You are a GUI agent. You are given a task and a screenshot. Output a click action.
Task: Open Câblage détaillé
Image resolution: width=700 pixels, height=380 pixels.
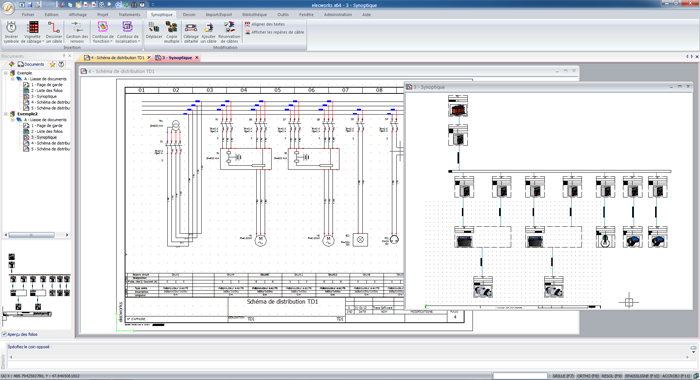pyautogui.click(x=191, y=32)
